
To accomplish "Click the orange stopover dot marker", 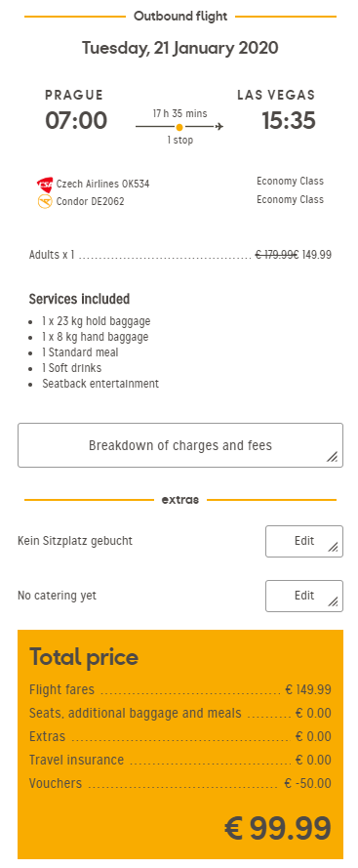I will tap(179, 127).
